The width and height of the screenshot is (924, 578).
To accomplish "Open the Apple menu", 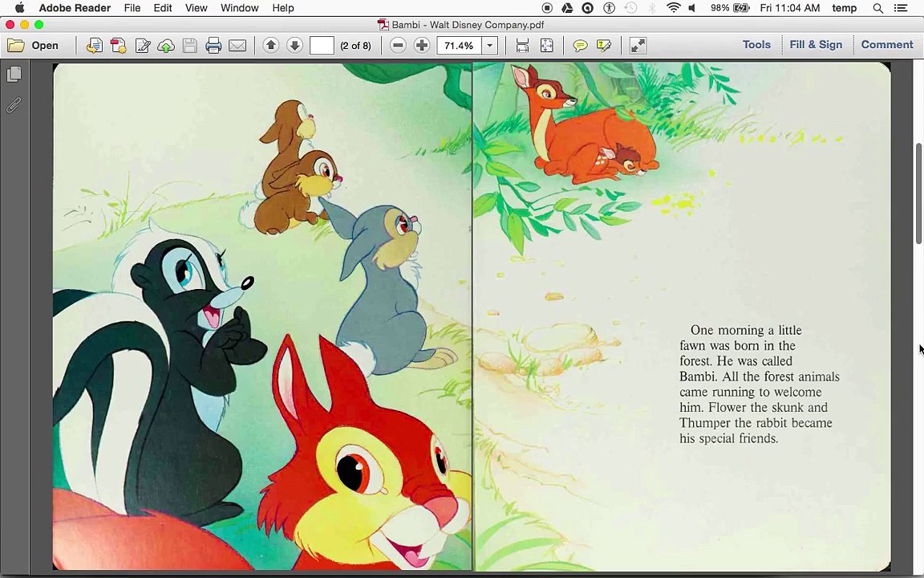I will tap(19, 8).
